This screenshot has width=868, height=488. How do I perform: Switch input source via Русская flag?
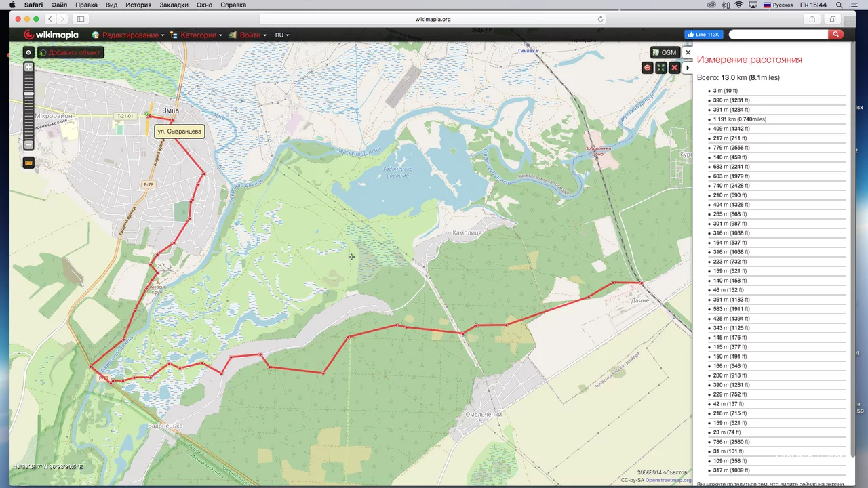pyautogui.click(x=778, y=5)
